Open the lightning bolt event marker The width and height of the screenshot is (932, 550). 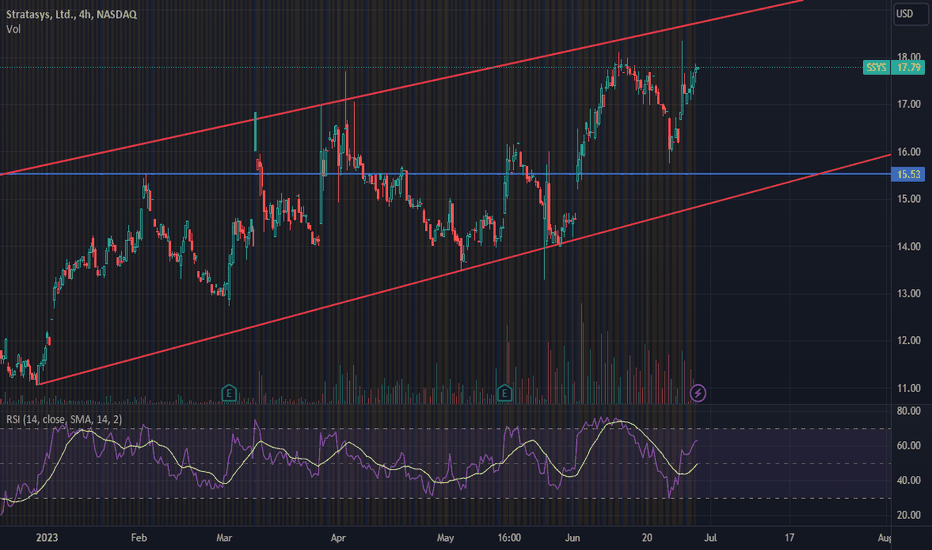pyautogui.click(x=698, y=393)
